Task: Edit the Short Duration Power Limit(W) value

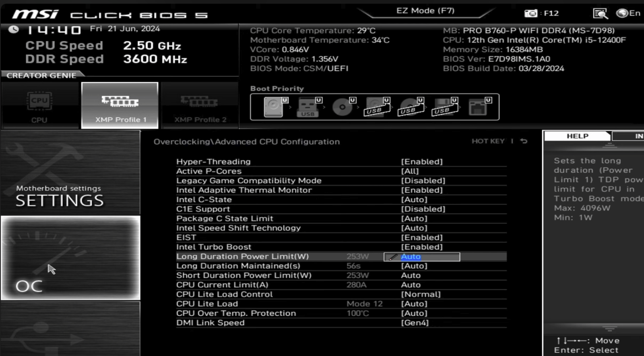Action: point(341,275)
